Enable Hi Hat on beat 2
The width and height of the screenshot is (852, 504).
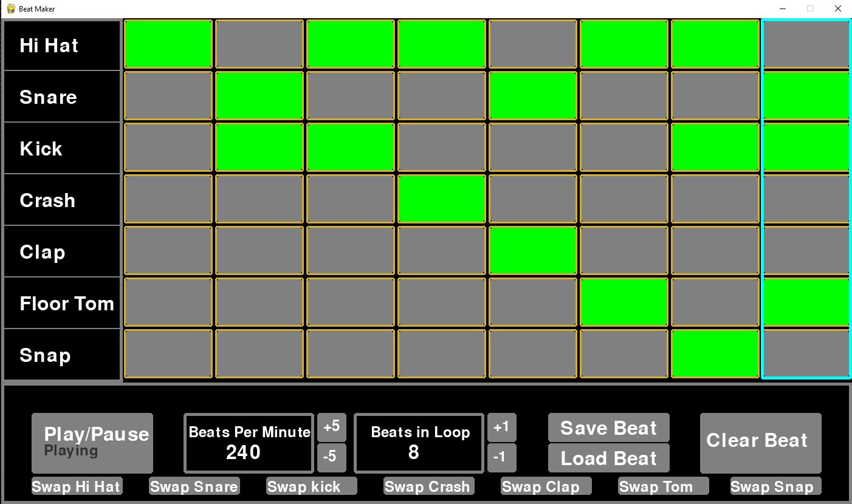click(x=259, y=44)
